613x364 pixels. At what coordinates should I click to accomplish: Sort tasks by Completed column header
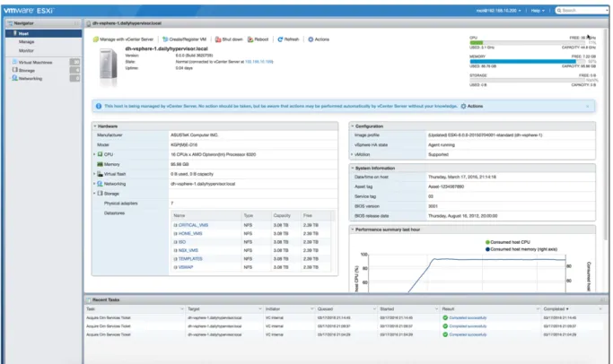556,309
